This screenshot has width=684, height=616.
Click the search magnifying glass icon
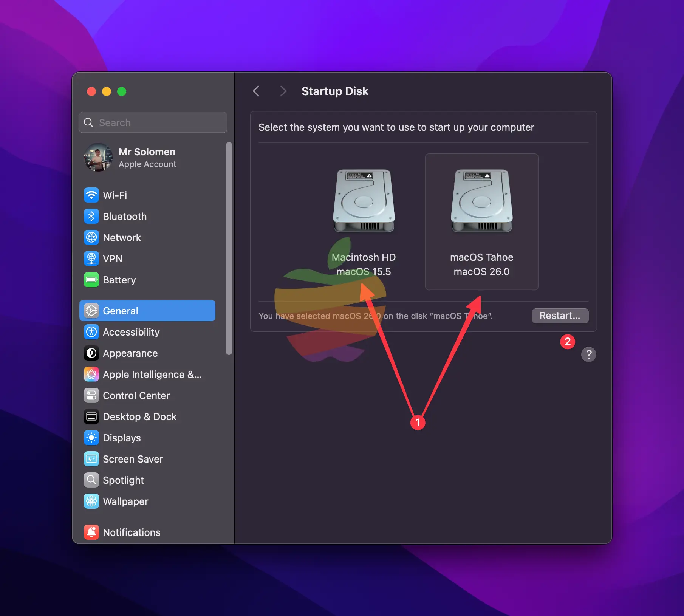[x=88, y=123]
